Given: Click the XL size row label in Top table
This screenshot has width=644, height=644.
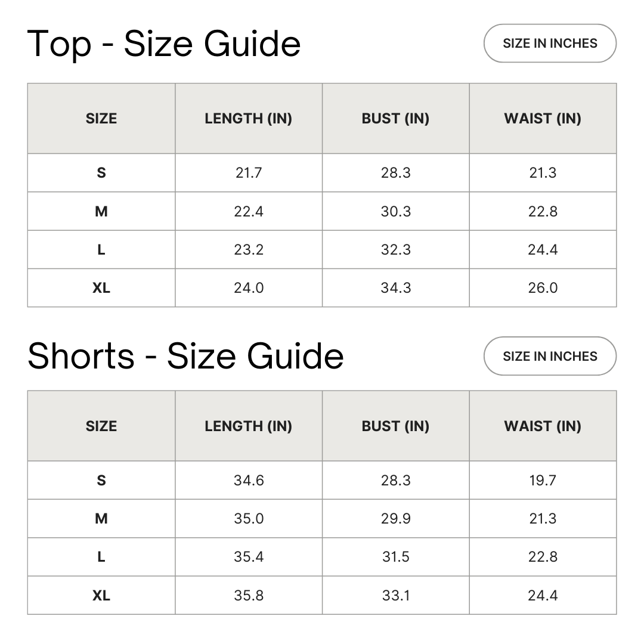Looking at the screenshot, I should (x=101, y=288).
